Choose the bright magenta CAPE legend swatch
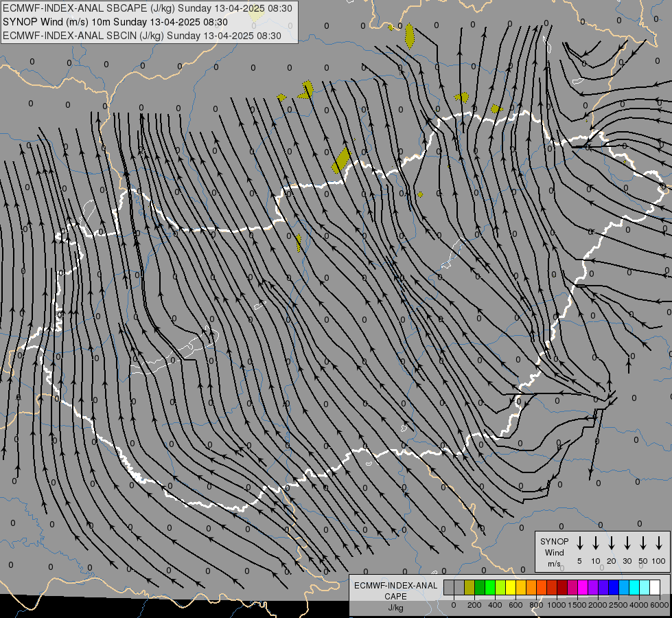This screenshot has height=618, width=672. (x=583, y=587)
